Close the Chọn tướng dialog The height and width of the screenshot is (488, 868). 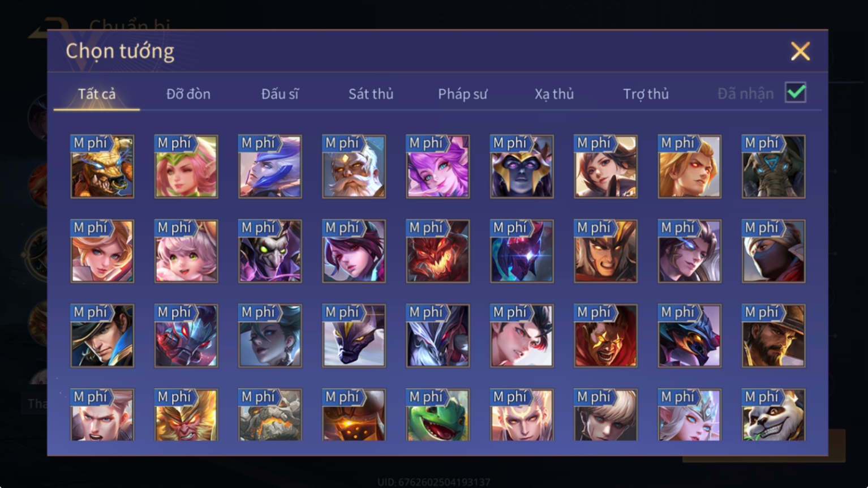800,52
